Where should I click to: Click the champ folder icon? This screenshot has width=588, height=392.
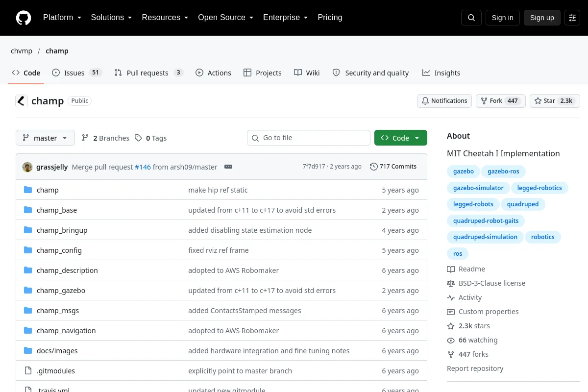pos(28,190)
